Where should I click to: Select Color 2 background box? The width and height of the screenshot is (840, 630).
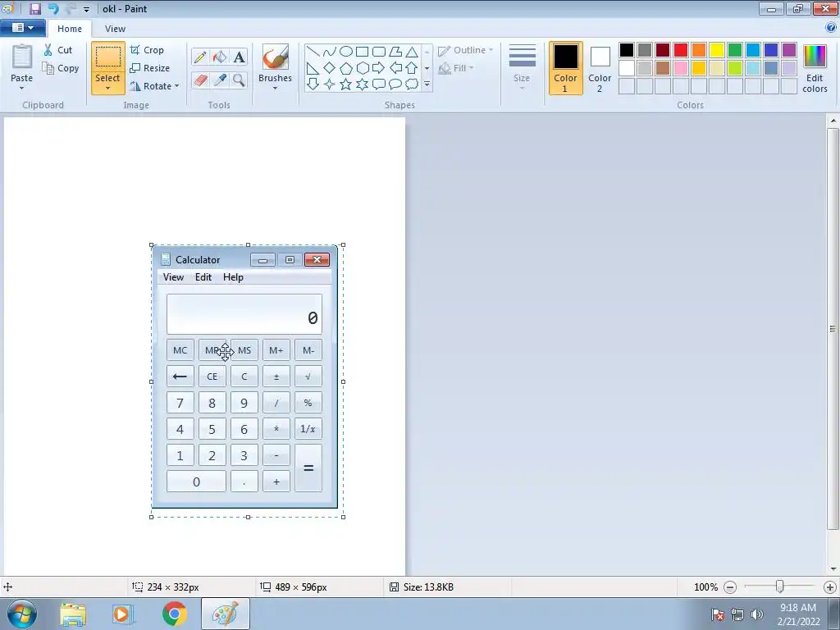click(x=600, y=68)
